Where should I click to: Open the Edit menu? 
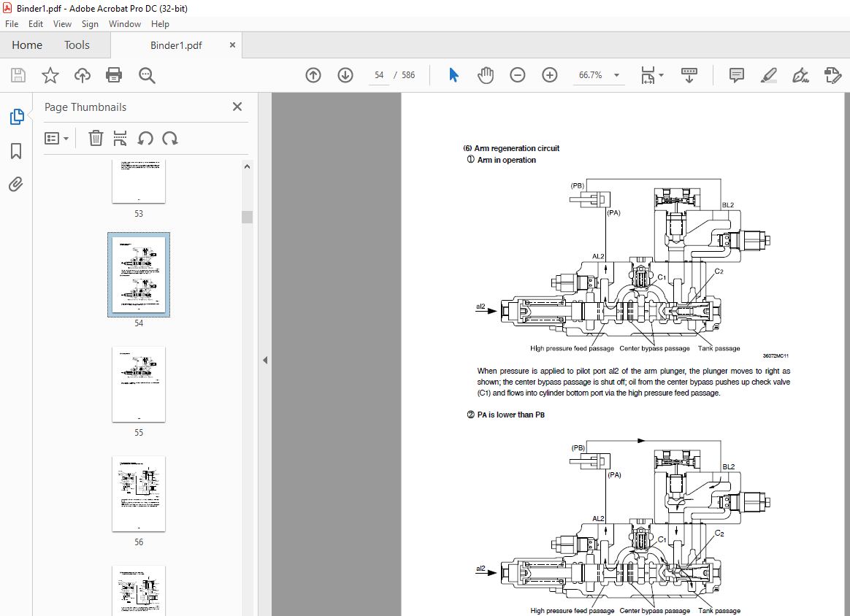[x=36, y=24]
